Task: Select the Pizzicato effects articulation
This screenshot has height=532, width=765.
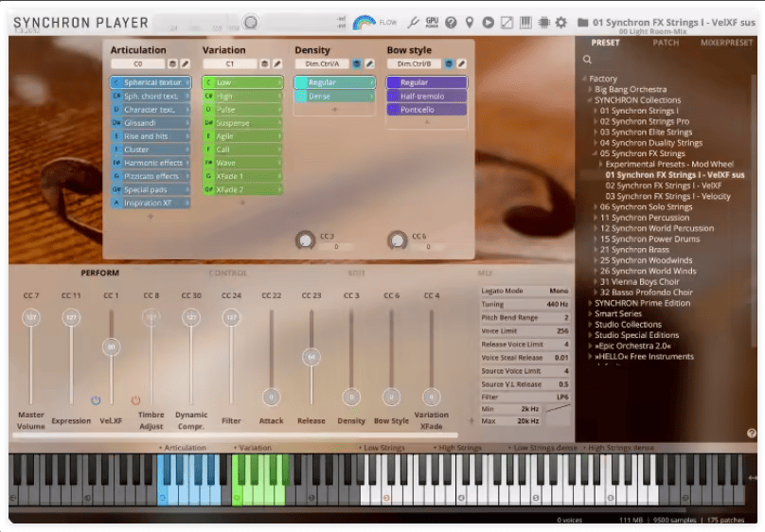Action: point(151,176)
